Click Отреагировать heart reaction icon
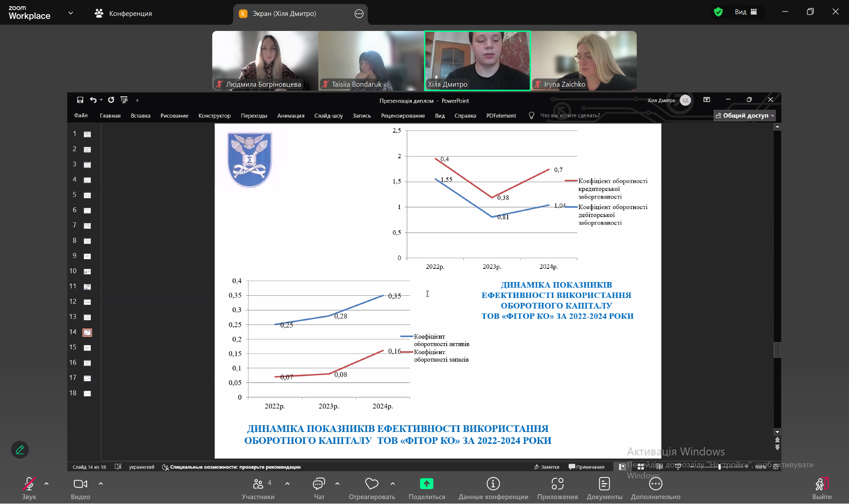The width and height of the screenshot is (849, 504). coord(371,484)
